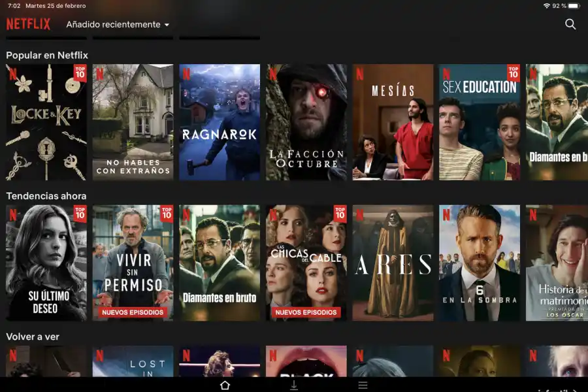Tap 'NUEVOS EPISODIOS' on Las Chicas del Cable
The height and width of the screenshot is (392, 588).
306,312
